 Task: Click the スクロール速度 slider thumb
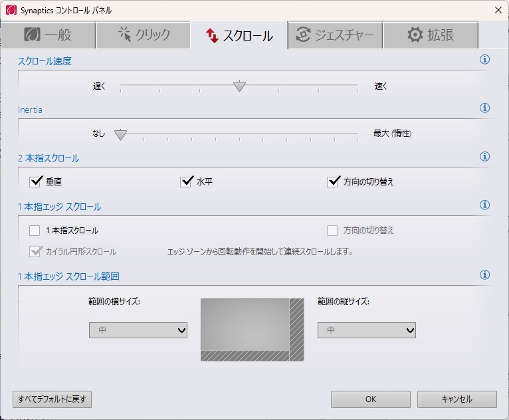point(240,86)
